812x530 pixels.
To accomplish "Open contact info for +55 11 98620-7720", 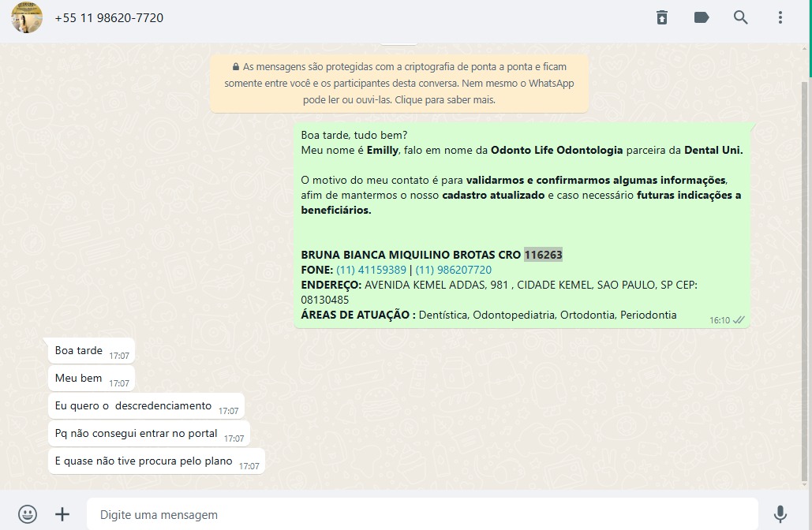I will point(109,18).
